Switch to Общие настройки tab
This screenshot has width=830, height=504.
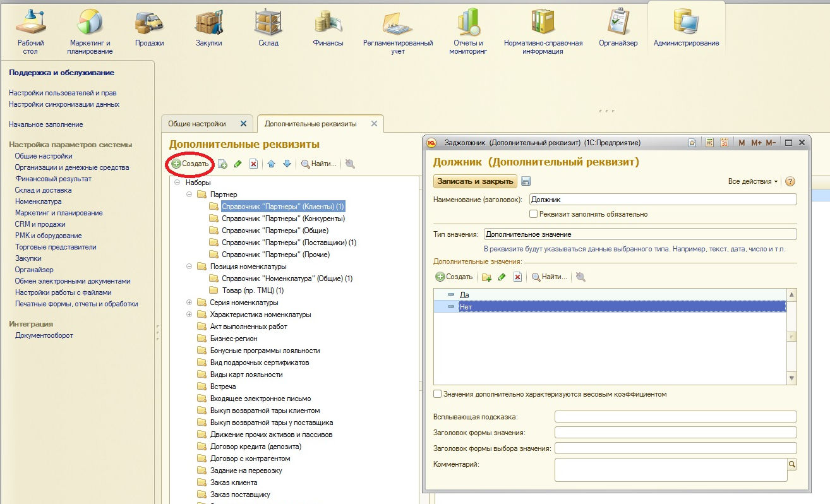pos(196,124)
